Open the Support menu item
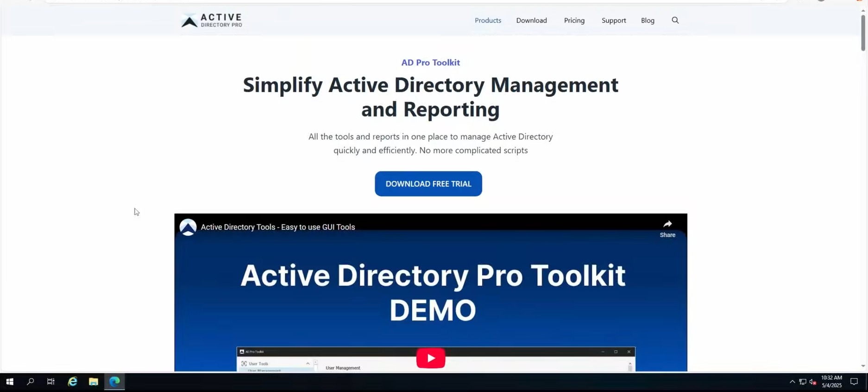The height and width of the screenshot is (392, 868). 614,20
